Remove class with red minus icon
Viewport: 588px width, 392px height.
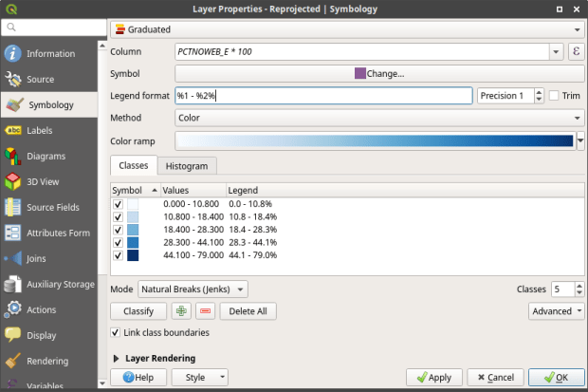[205, 311]
